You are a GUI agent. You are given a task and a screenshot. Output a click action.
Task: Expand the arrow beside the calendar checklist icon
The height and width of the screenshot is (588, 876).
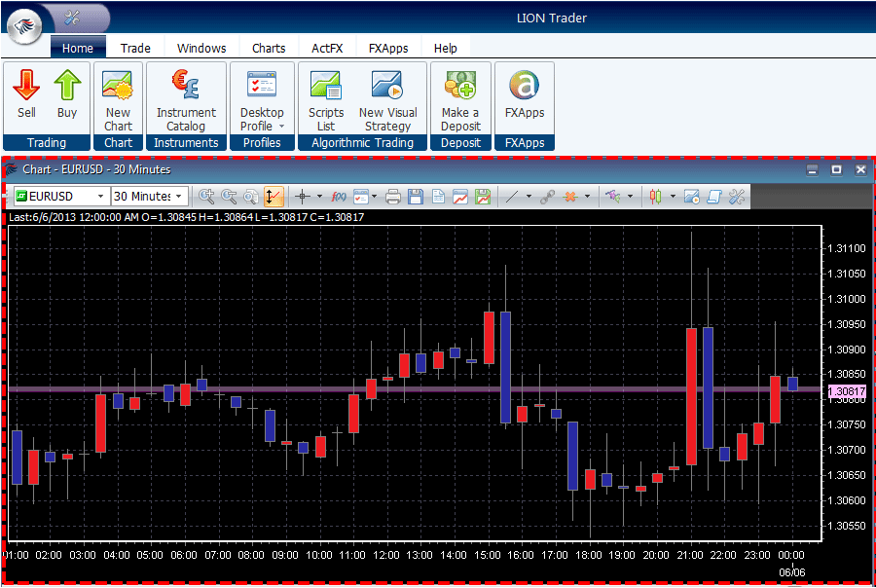pos(374,197)
